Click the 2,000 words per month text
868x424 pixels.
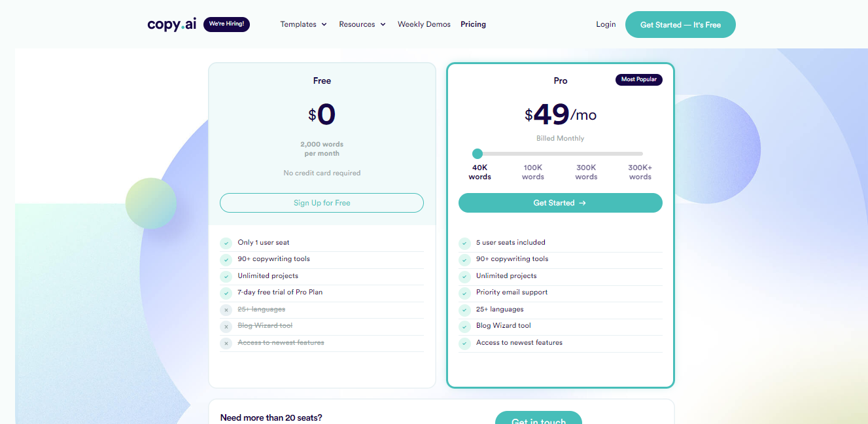click(x=322, y=149)
